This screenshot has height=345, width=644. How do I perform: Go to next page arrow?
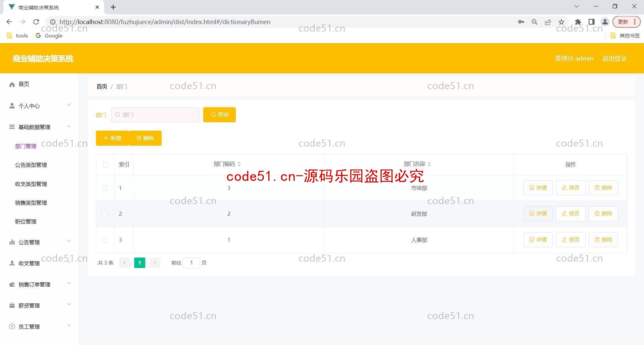(x=155, y=263)
